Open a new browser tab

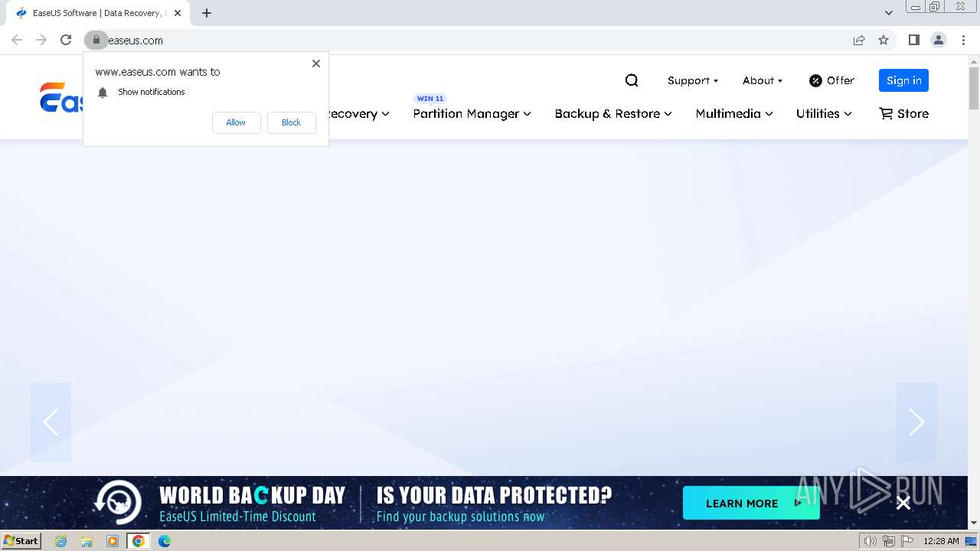click(207, 13)
